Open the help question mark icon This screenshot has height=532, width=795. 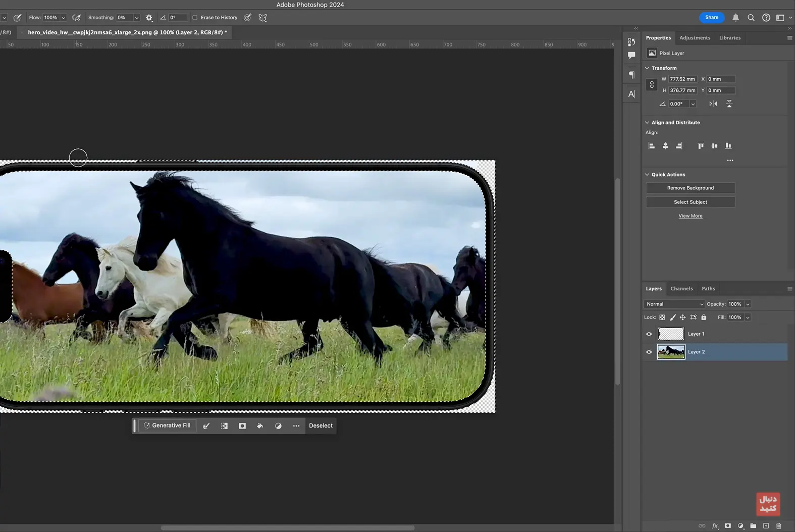pos(766,18)
